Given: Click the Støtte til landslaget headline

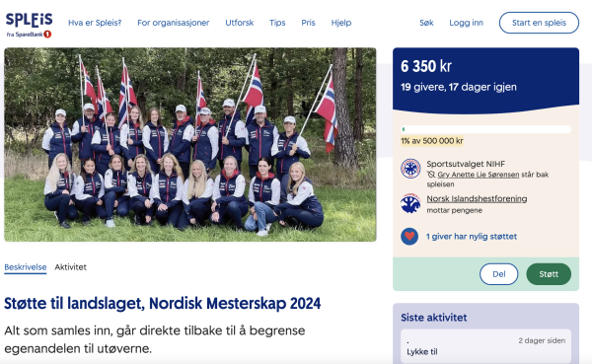Looking at the screenshot, I should 163,304.
